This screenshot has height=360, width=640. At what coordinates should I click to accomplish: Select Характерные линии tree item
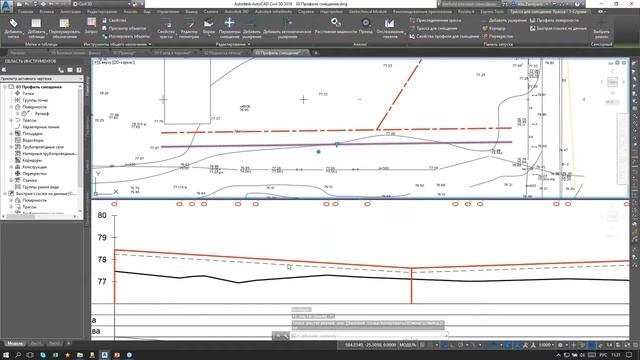click(x=41, y=127)
